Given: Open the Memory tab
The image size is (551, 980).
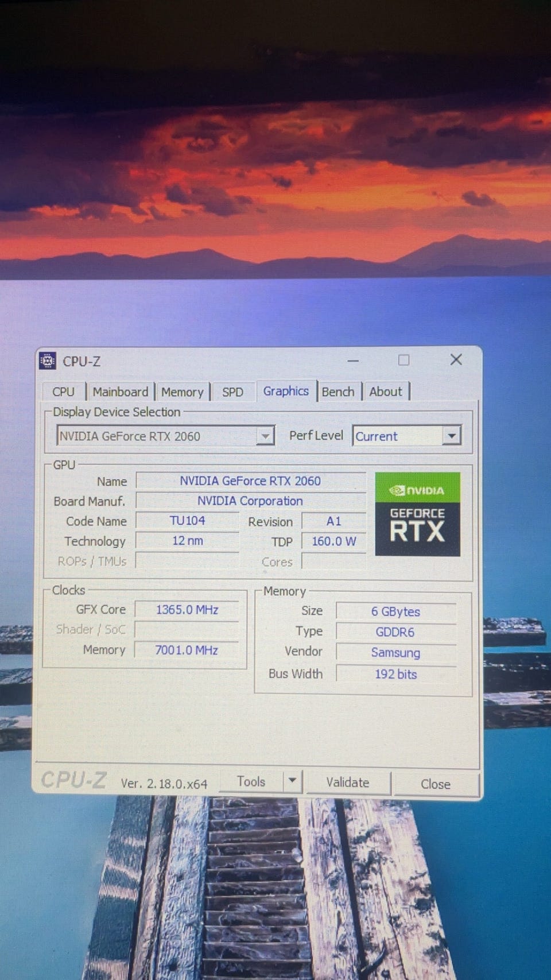Looking at the screenshot, I should tap(182, 392).
